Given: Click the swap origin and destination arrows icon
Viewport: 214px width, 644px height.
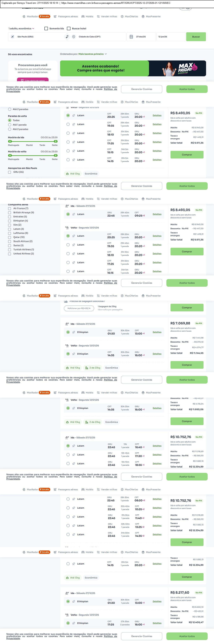Looking at the screenshot, I should pos(67,37).
